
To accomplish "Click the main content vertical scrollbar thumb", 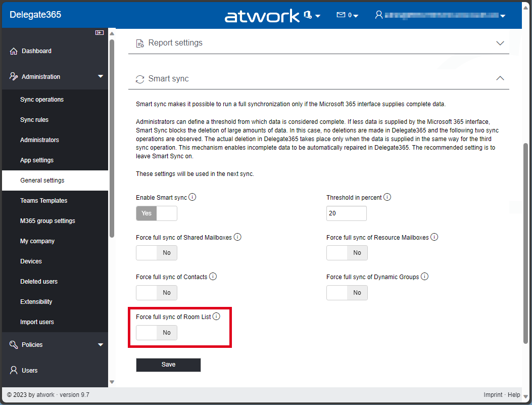I will (x=525, y=243).
